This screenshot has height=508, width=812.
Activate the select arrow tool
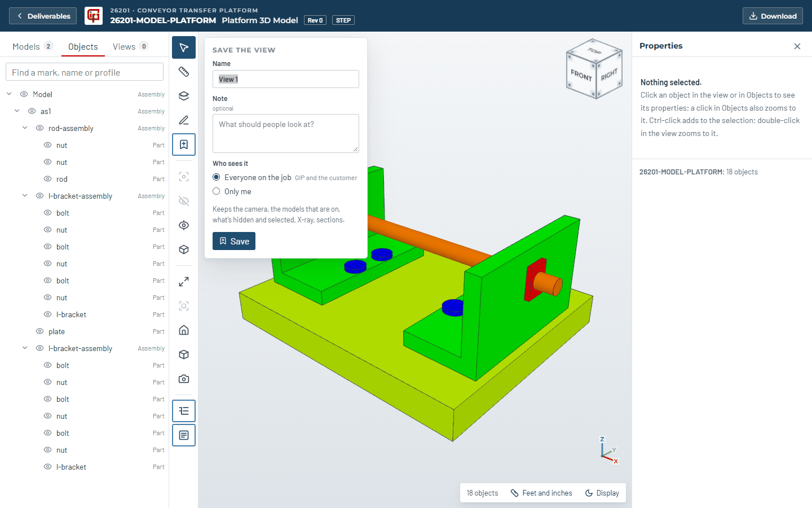point(184,47)
